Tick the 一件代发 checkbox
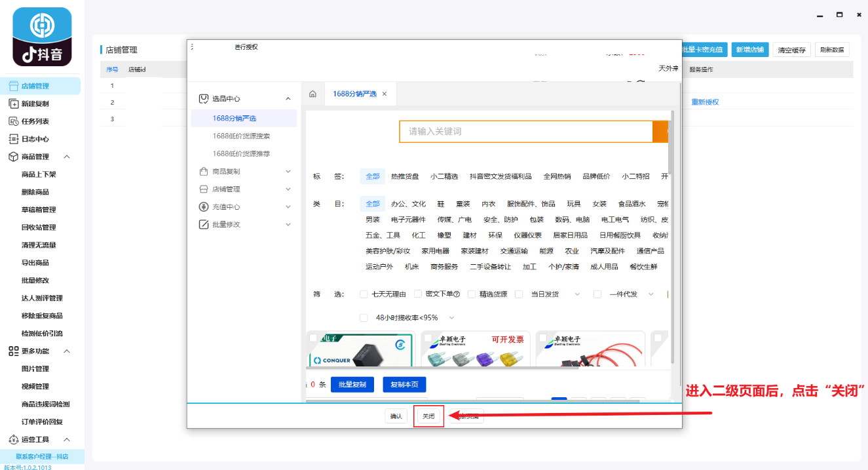 (597, 294)
